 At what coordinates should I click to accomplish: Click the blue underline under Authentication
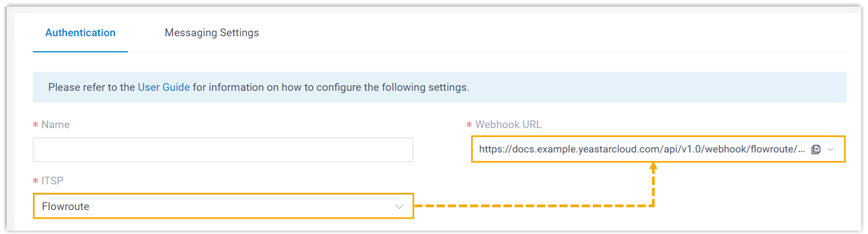(80, 52)
